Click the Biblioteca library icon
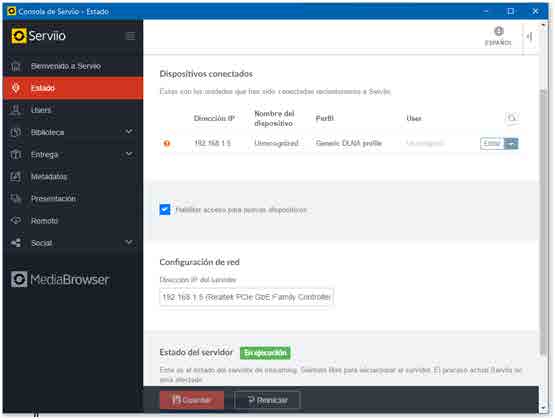Screen dimensions: 555x419 coord(16,132)
